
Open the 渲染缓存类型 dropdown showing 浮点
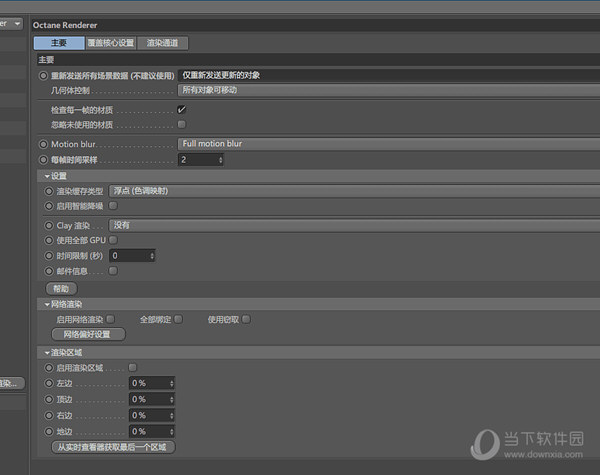point(354,191)
